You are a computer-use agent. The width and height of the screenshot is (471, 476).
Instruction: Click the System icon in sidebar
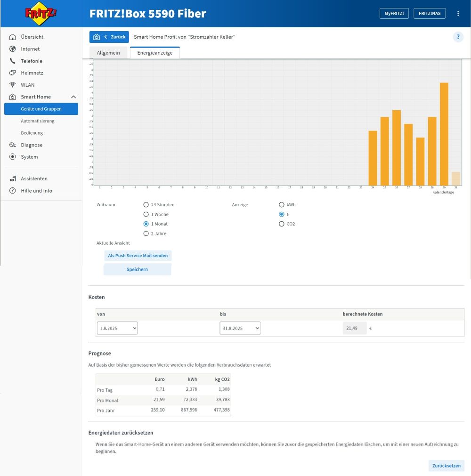pyautogui.click(x=13, y=157)
